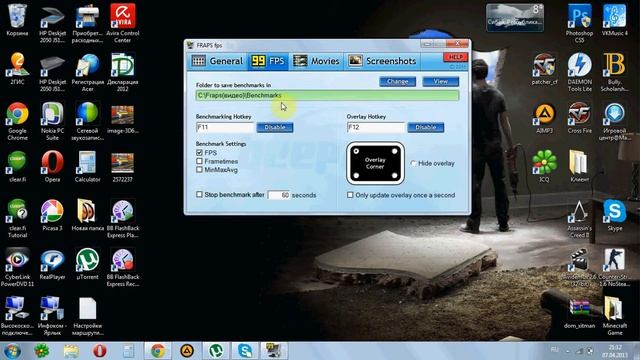Open AIMP3 desktop icon
The width and height of the screenshot is (640, 360).
point(544,118)
